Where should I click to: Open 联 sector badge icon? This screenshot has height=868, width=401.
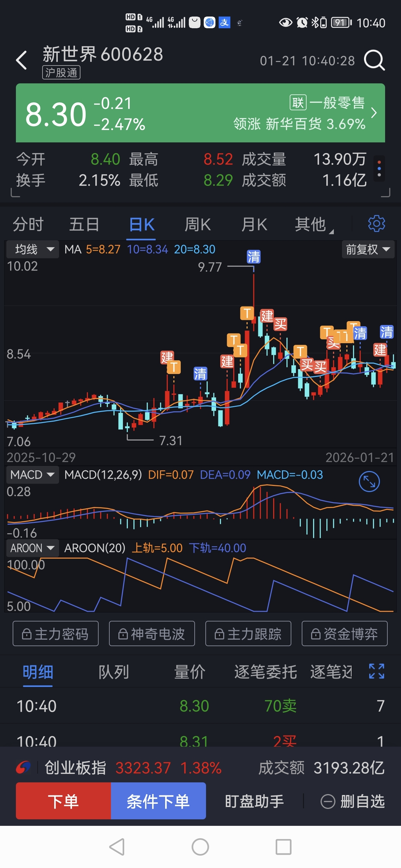coord(298,102)
